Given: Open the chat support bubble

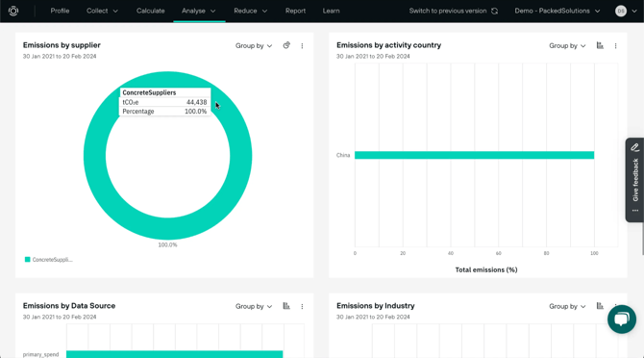Looking at the screenshot, I should click(621, 320).
